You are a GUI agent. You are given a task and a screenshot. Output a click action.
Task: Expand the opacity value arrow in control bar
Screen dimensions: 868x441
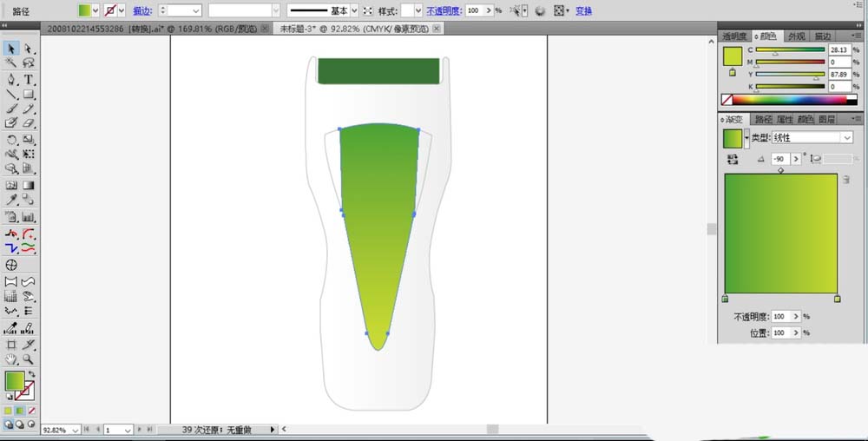[x=488, y=10]
